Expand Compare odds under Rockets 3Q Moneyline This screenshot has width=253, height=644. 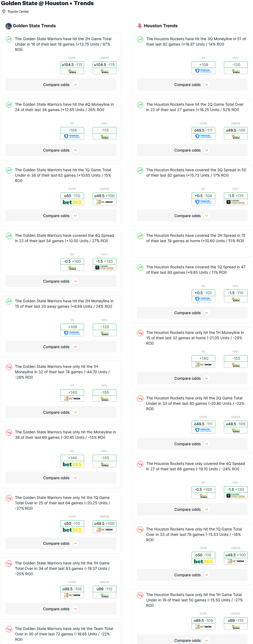pyautogui.click(x=192, y=85)
